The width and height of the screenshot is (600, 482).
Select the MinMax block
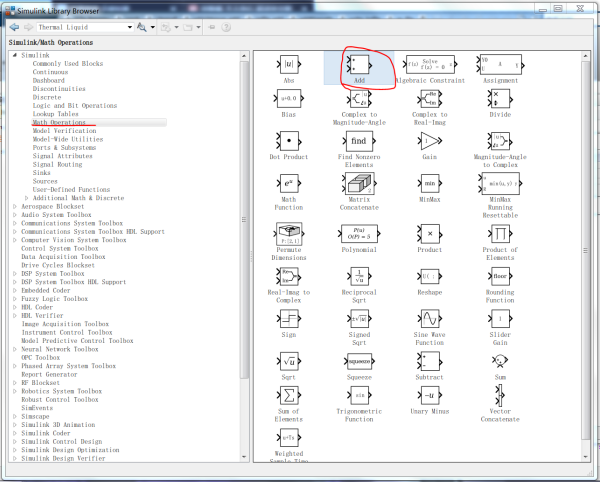(430, 184)
